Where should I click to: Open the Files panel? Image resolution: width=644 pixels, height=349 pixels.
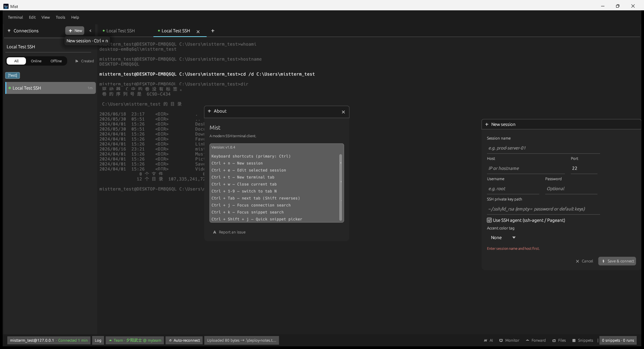point(559,340)
